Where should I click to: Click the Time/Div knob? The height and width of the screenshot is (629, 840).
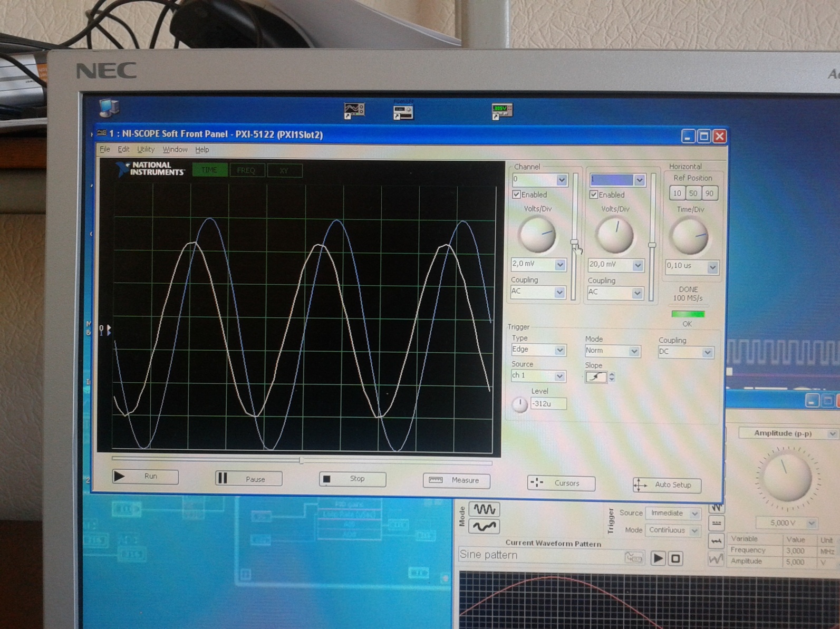coord(690,236)
